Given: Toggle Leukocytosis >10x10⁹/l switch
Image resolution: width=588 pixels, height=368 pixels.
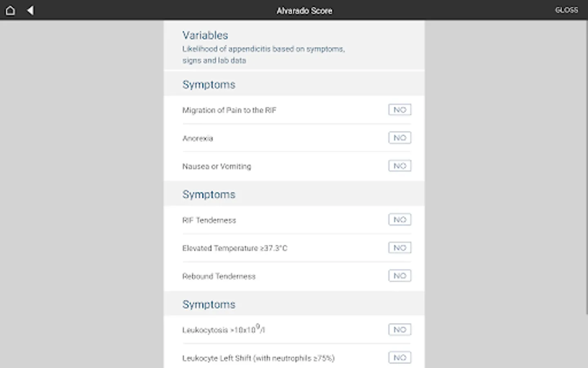Looking at the screenshot, I should pos(399,330).
